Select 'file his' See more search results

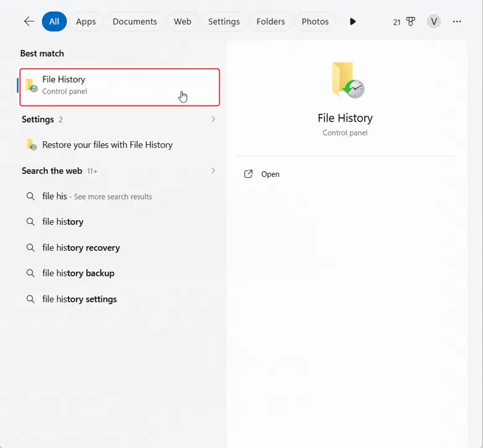coord(120,196)
